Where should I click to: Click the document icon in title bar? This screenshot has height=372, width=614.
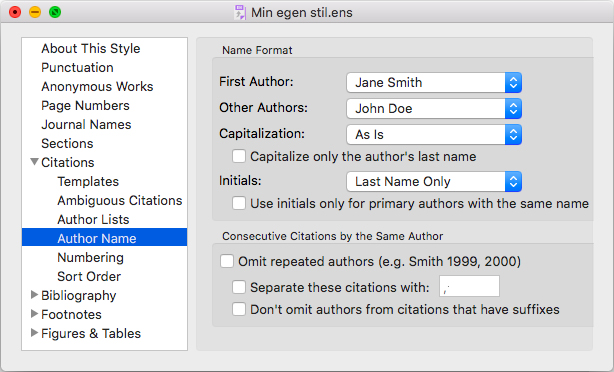[240, 13]
